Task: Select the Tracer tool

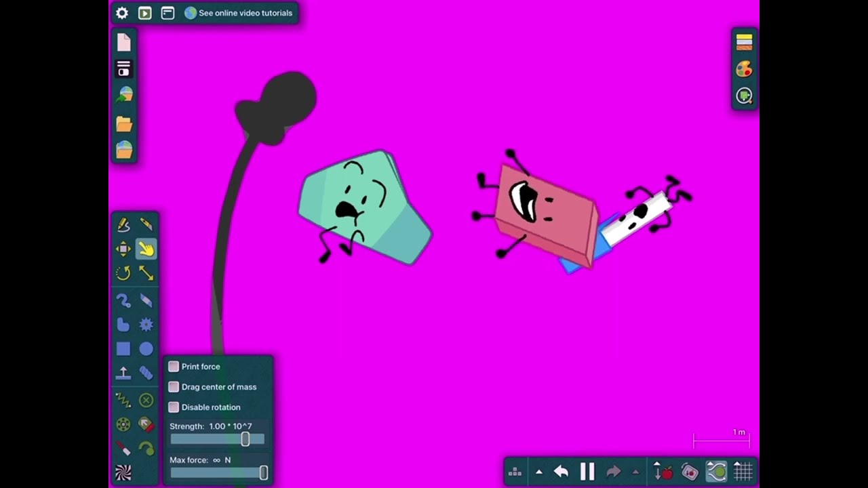Action: (x=146, y=448)
